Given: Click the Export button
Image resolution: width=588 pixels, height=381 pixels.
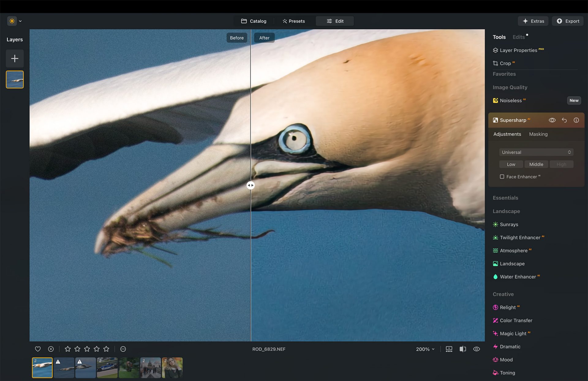Looking at the screenshot, I should click(567, 21).
